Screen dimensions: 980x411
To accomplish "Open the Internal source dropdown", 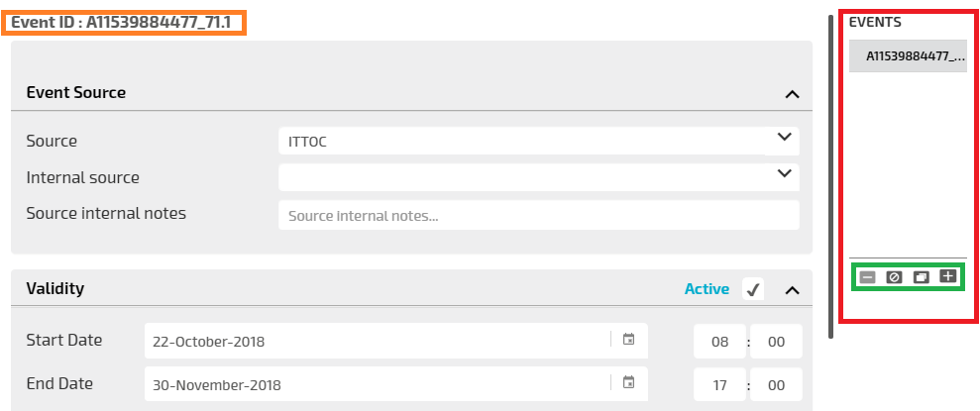I will click(x=784, y=172).
